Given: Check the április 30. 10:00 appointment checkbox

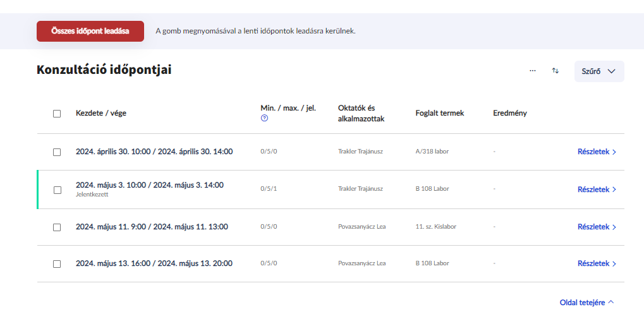Looking at the screenshot, I should point(57,152).
